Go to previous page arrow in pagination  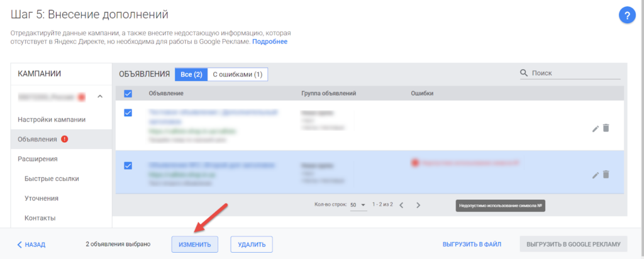(x=401, y=205)
